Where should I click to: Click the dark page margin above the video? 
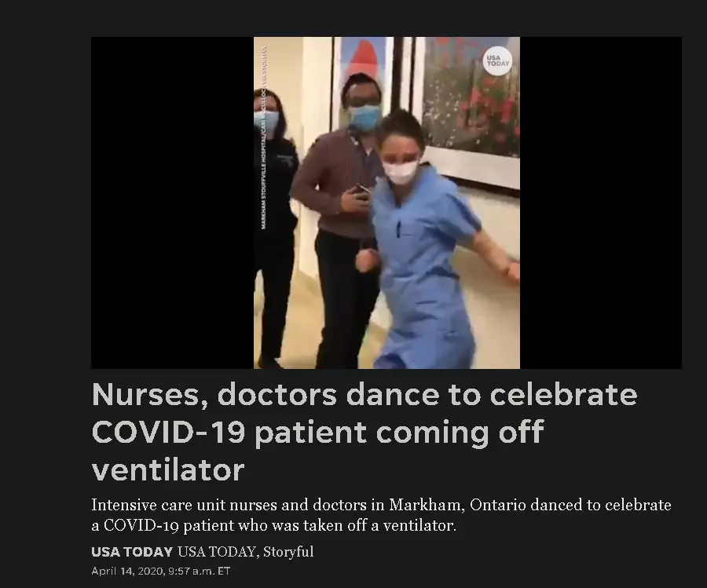point(353,18)
